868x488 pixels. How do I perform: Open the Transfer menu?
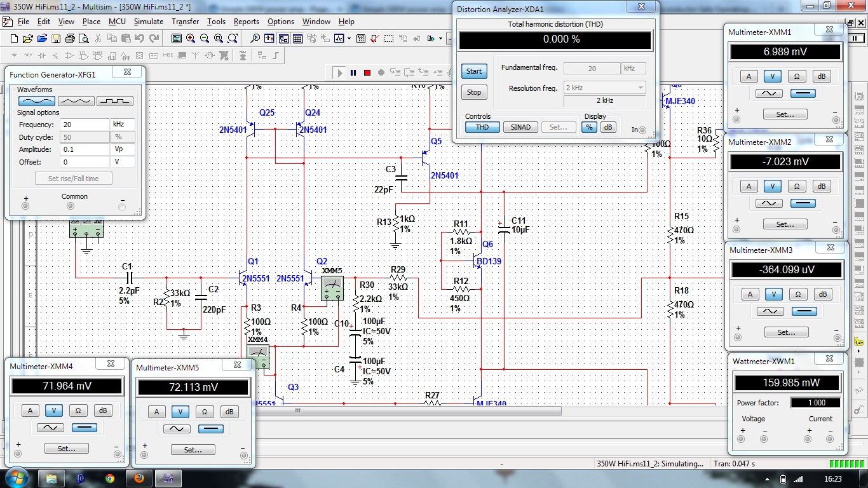pyautogui.click(x=185, y=21)
